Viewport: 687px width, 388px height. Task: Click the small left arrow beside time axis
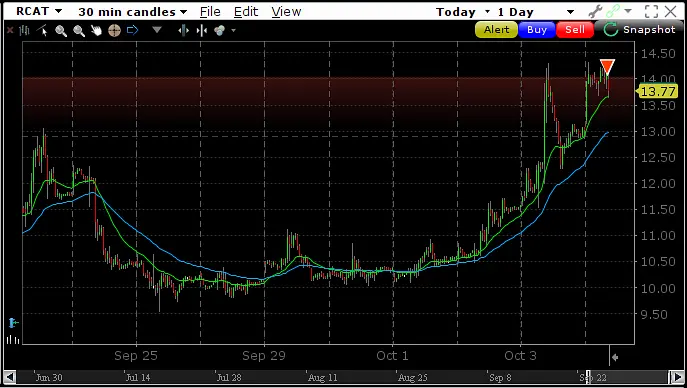[x=615, y=357]
